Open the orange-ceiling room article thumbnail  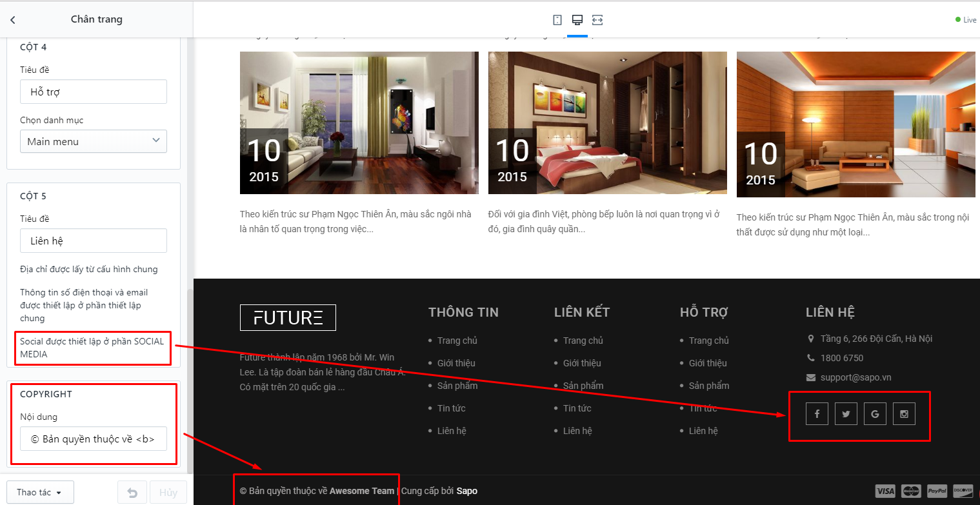856,124
